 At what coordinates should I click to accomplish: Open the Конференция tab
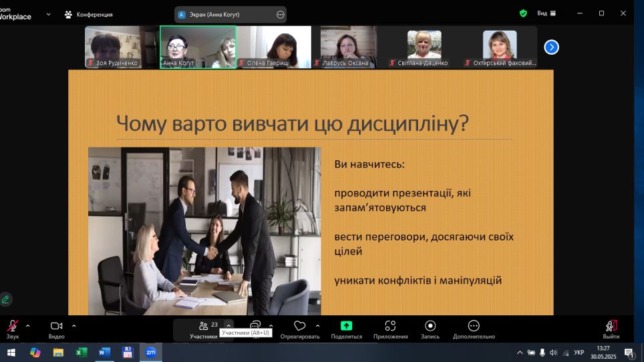[x=88, y=14]
